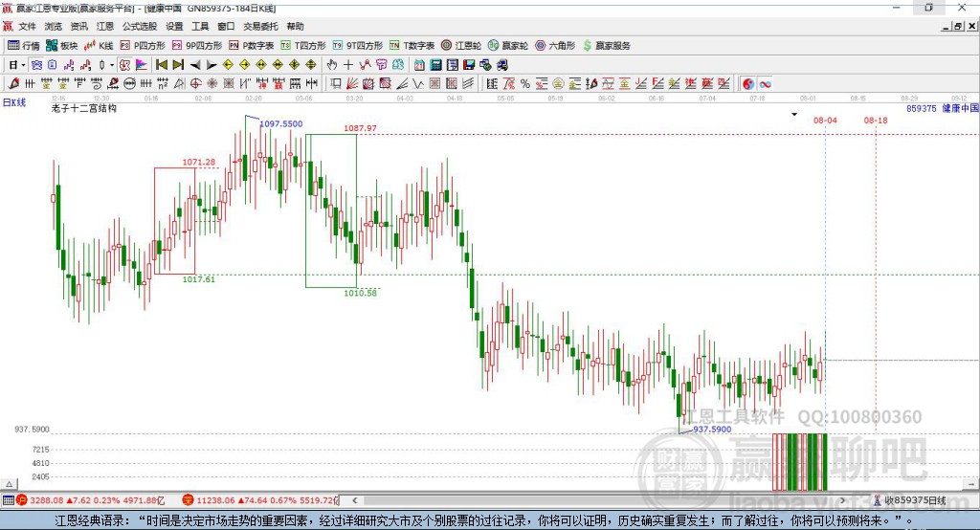Click the 老子十二宫结构 indicator title
The height and width of the screenshot is (530, 980).
tap(84, 108)
